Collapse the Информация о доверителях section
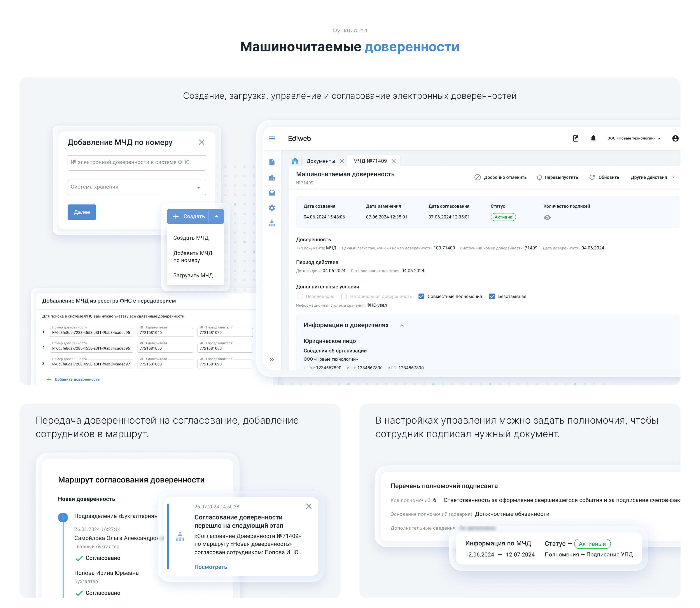Viewport: 700px width, 608px height. click(402, 325)
